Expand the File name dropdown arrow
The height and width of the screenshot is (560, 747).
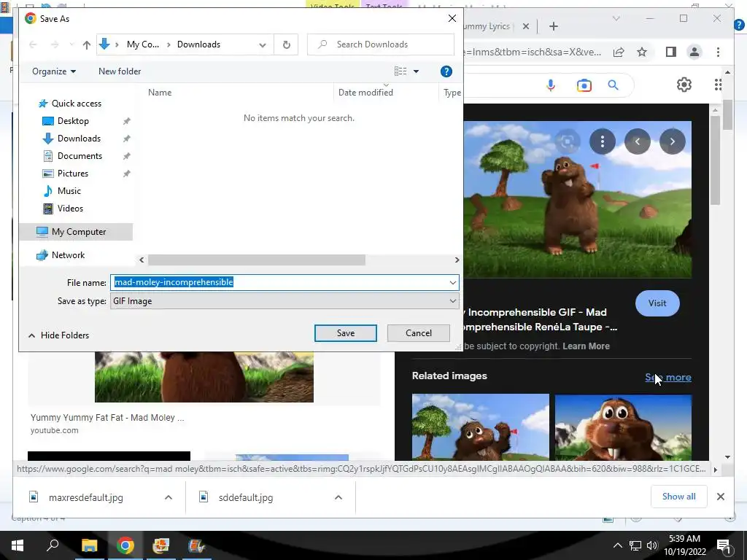point(452,282)
